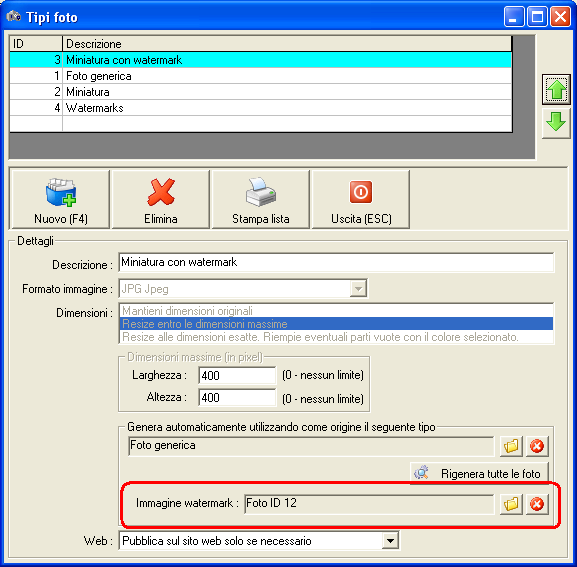Clear the Foto generica source type

tap(537, 446)
